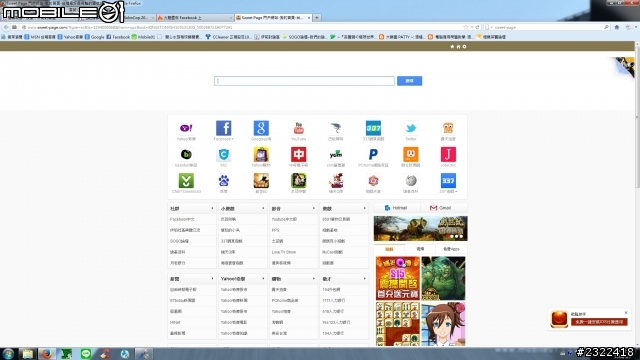This screenshot has width=640, height=360.
Task: Open the red J JollyChic icon
Action: point(448,154)
